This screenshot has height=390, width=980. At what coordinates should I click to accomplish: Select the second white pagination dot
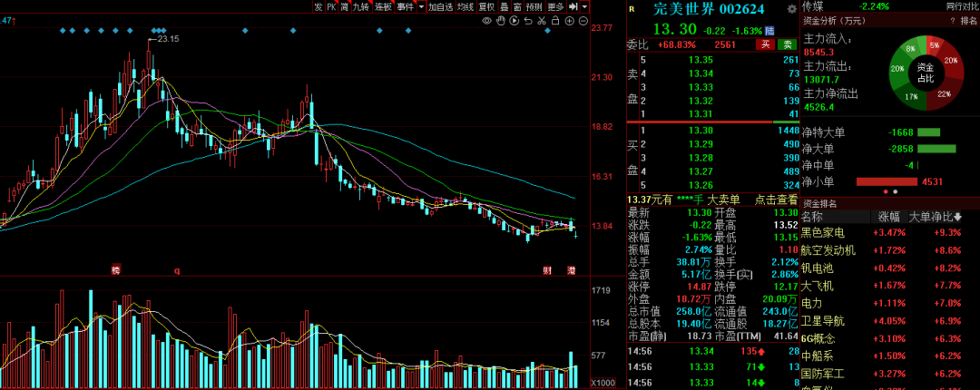point(895,191)
